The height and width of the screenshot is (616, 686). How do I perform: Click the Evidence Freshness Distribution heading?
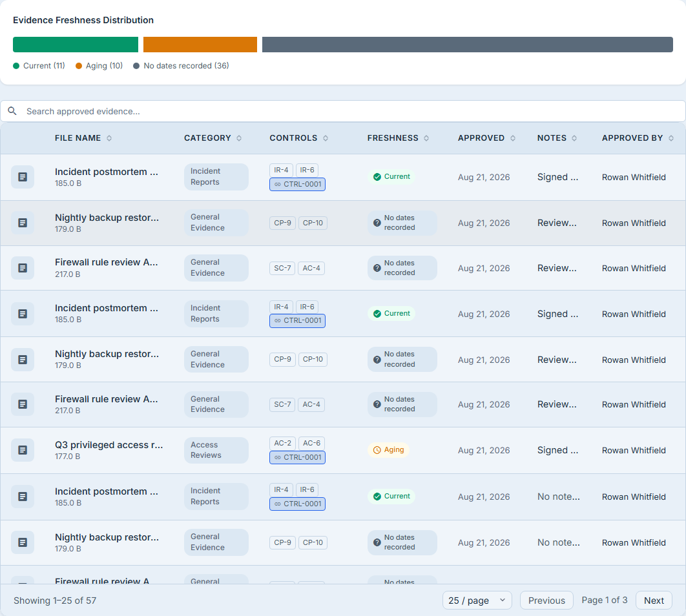point(83,20)
